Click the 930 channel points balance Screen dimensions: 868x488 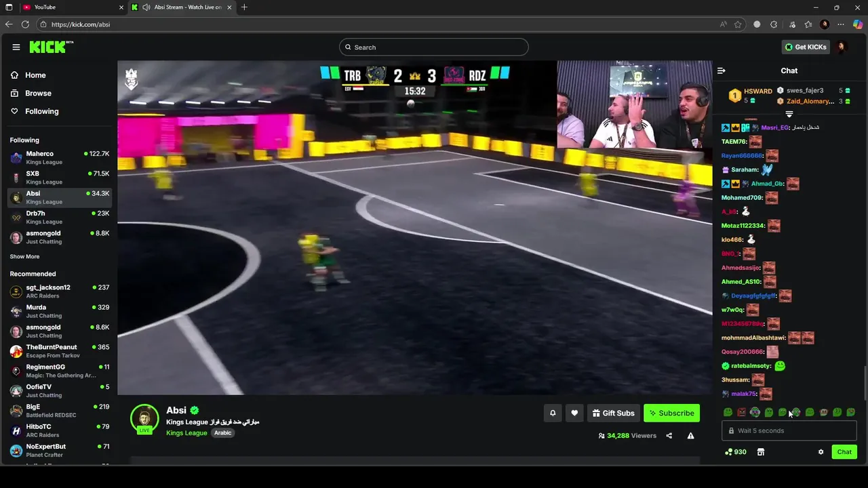point(736,452)
